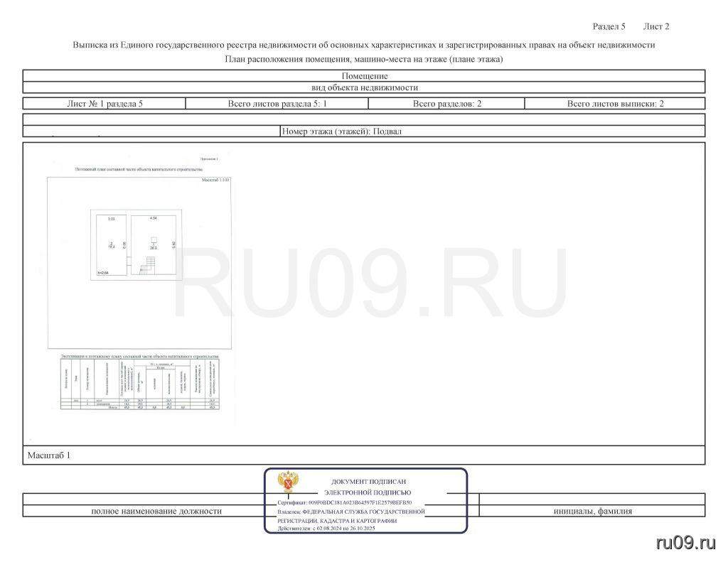Click 'Лист 2' in page header
Viewport: 728px width, 562px height.
pyautogui.click(x=655, y=27)
